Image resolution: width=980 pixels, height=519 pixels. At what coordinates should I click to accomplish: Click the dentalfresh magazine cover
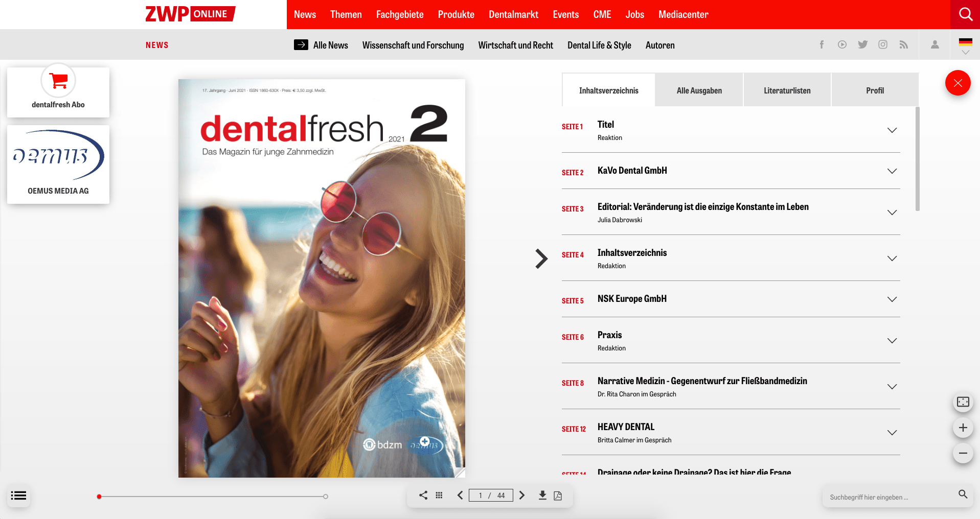click(x=322, y=278)
